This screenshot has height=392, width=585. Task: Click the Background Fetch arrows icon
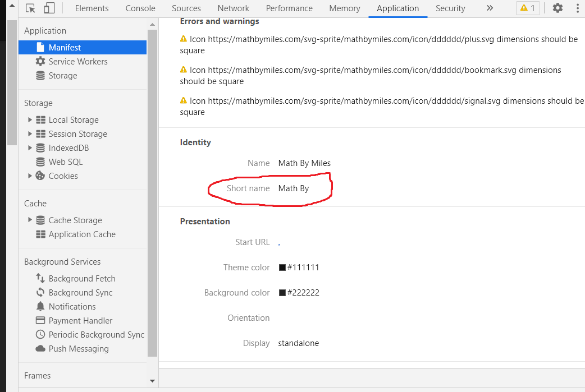click(x=40, y=278)
